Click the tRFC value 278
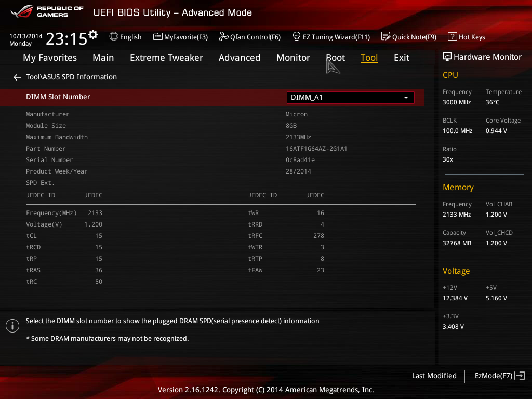This screenshot has height=399, width=532. [318, 236]
